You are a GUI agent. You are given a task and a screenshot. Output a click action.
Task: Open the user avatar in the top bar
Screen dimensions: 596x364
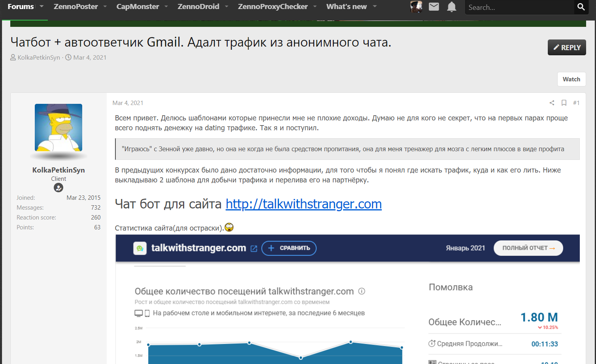(x=416, y=7)
